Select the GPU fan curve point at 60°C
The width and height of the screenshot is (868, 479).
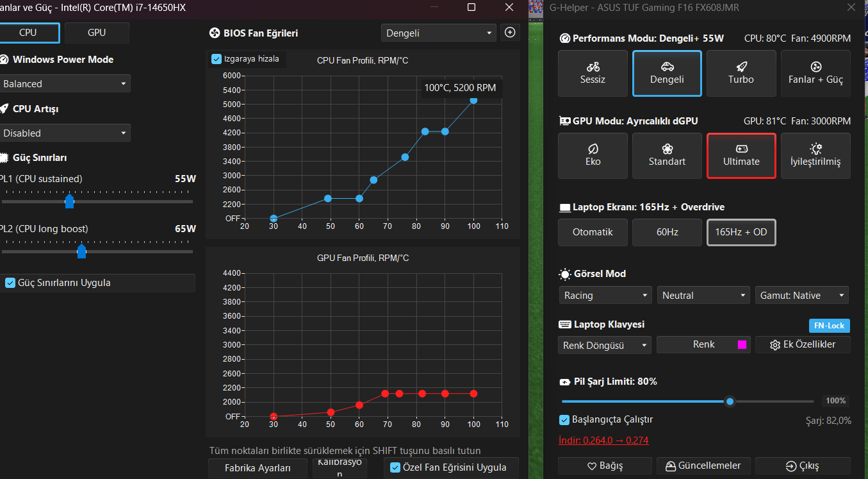(359, 405)
